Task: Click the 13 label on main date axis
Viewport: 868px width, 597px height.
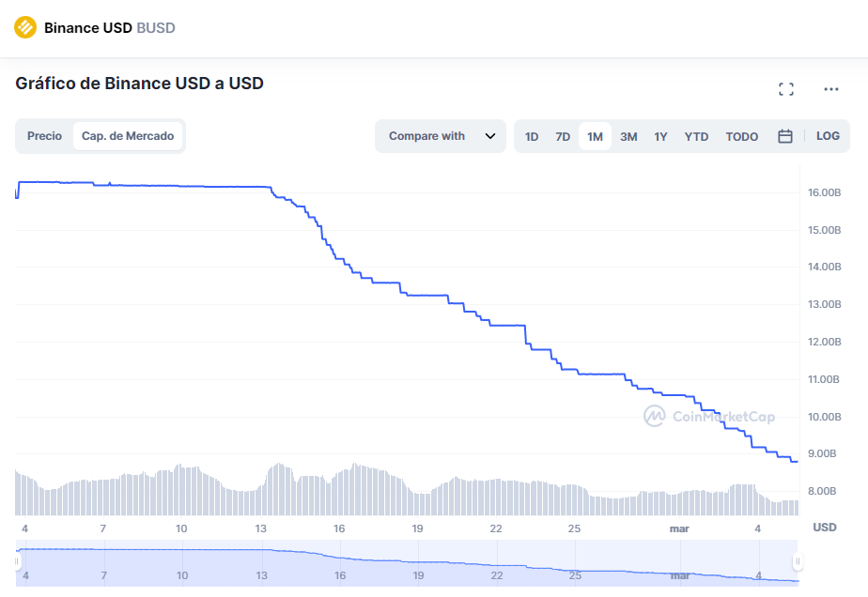Action: (x=261, y=528)
